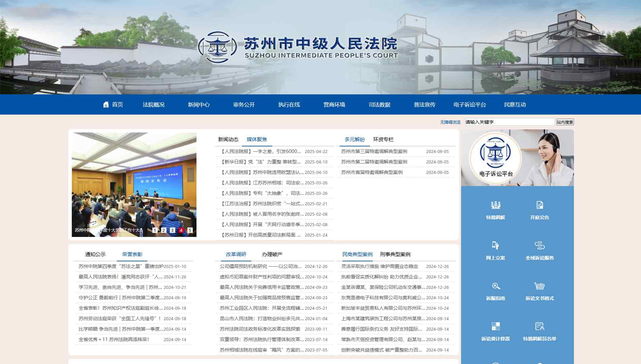641x364 pixels.
Task: Open the 审务公开 menu
Action: [x=244, y=104]
